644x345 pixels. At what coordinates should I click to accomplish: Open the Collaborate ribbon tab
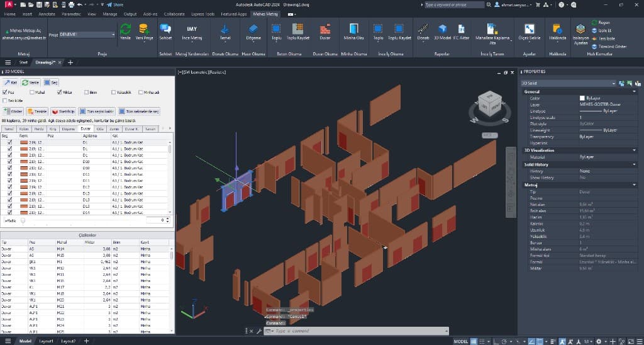(174, 14)
